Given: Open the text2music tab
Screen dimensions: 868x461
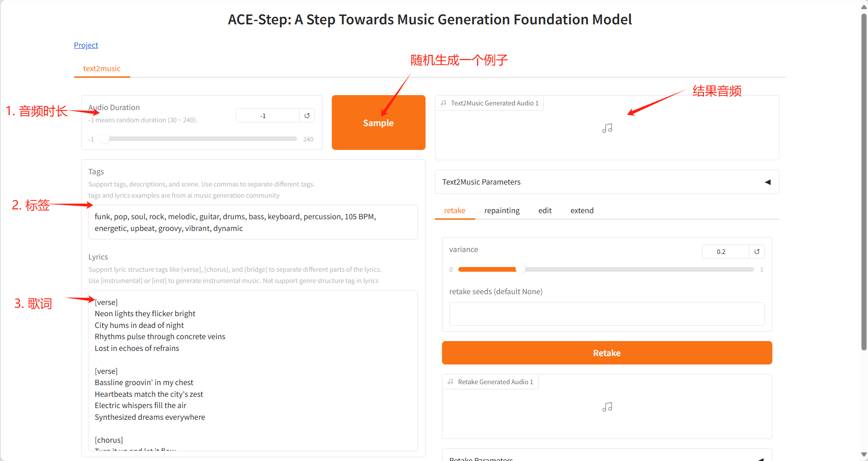Looking at the screenshot, I should click(x=102, y=69).
